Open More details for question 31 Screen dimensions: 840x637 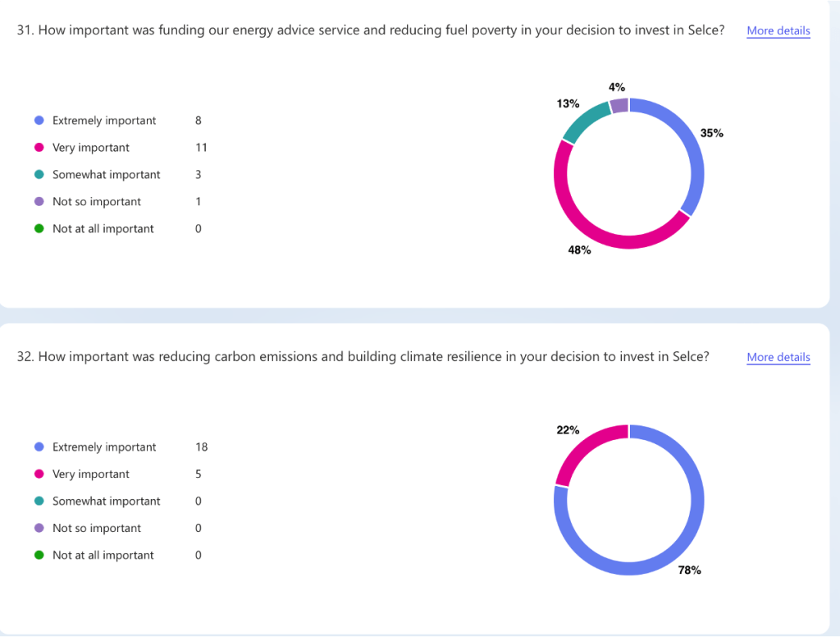click(777, 30)
